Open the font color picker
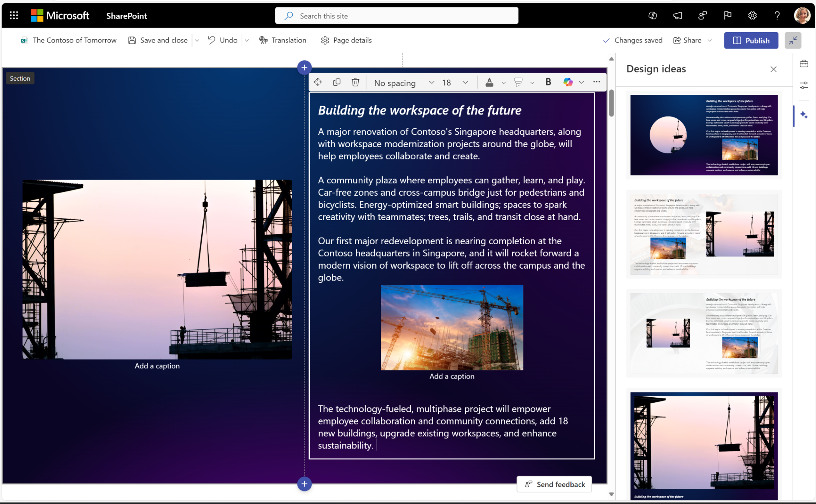 pos(502,82)
